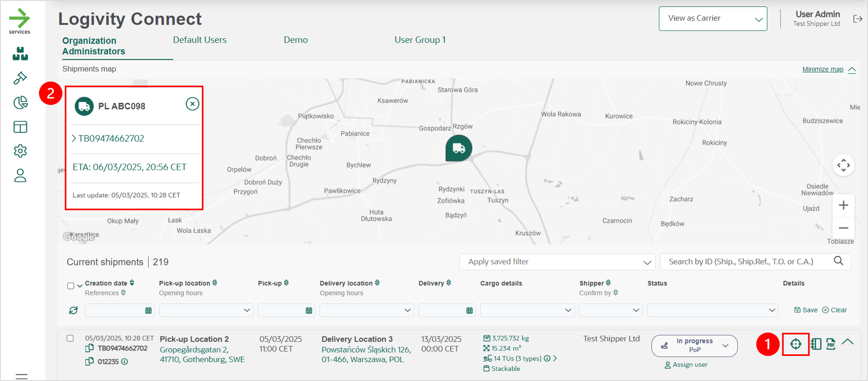The height and width of the screenshot is (381, 868).
Task: Switch to the Default Users tab
Action: [200, 40]
